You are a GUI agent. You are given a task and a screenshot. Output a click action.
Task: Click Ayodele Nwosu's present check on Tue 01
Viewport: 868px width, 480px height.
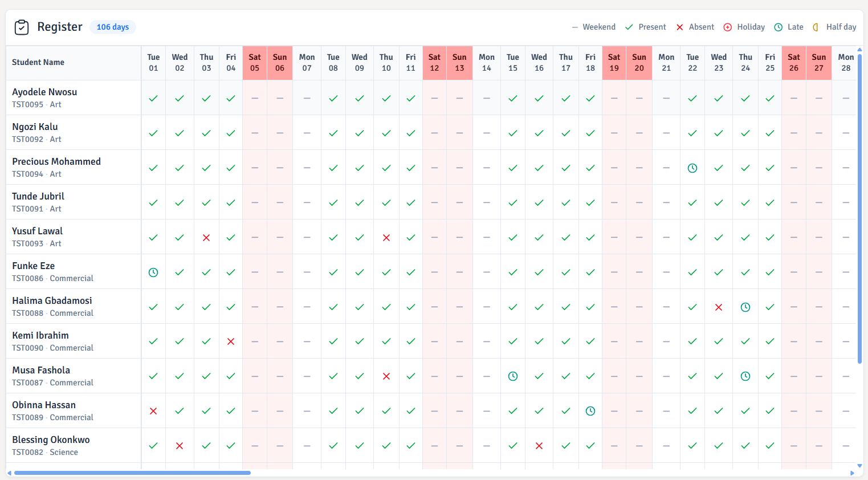point(153,99)
